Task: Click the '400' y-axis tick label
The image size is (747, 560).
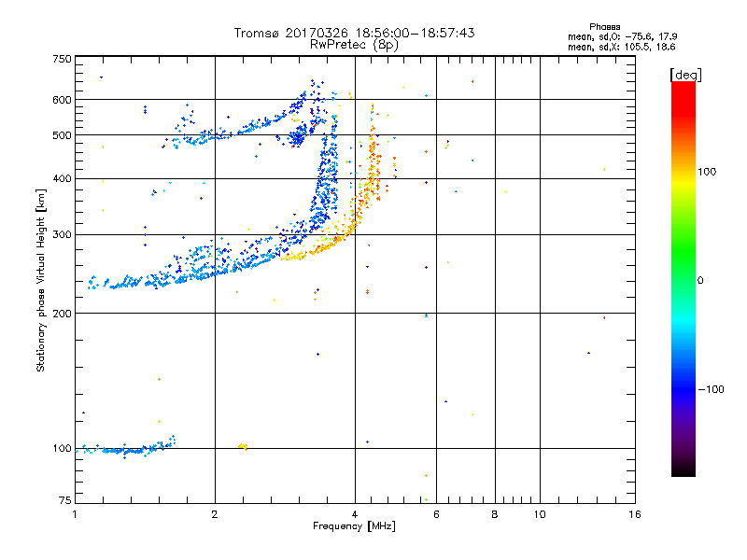Action: [62, 178]
